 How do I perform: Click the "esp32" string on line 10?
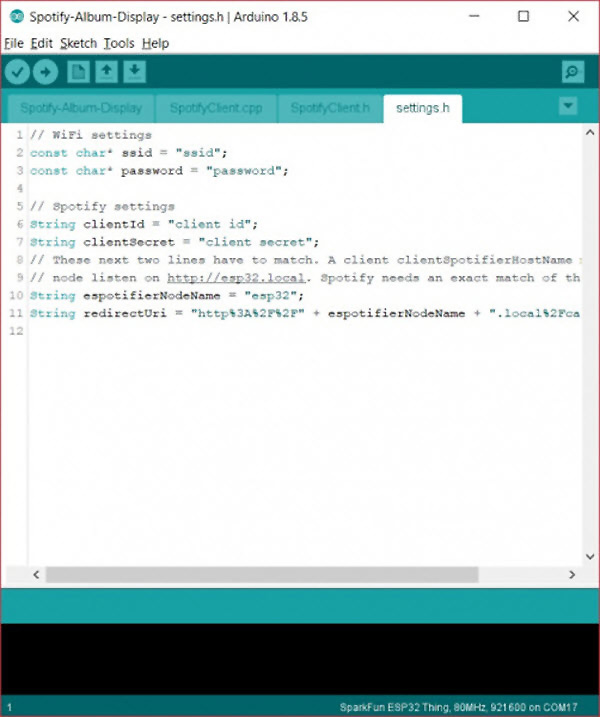(271, 295)
